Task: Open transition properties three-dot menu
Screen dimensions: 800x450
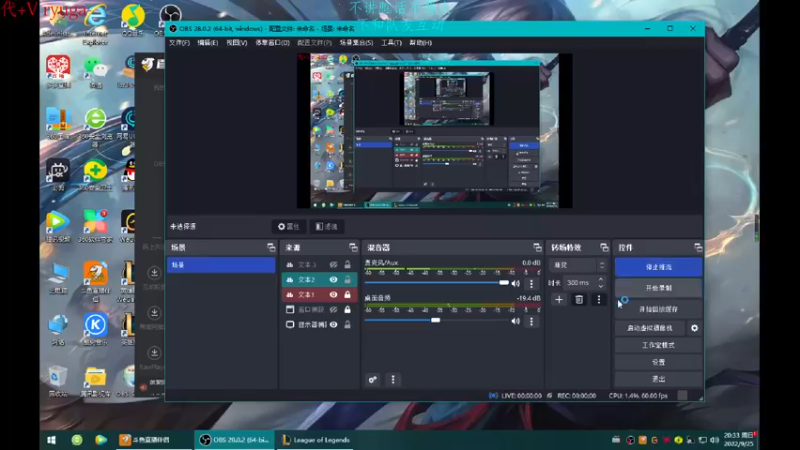Action: [x=599, y=299]
